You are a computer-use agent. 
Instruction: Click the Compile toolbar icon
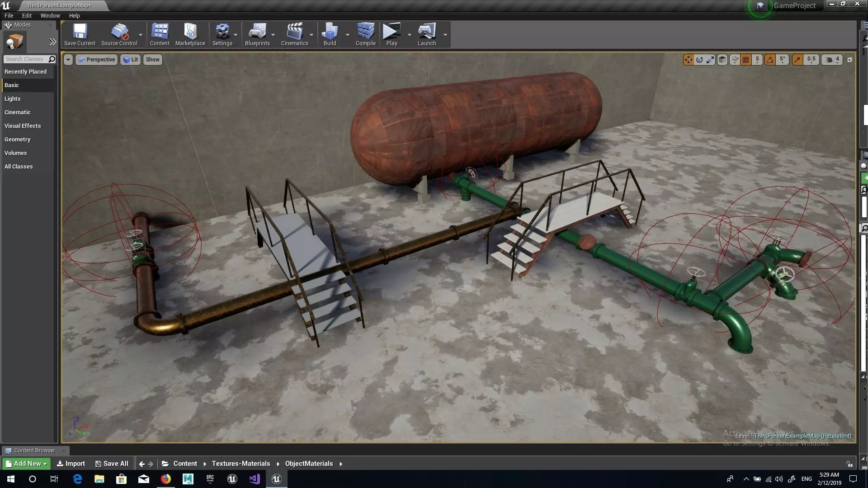click(x=365, y=35)
